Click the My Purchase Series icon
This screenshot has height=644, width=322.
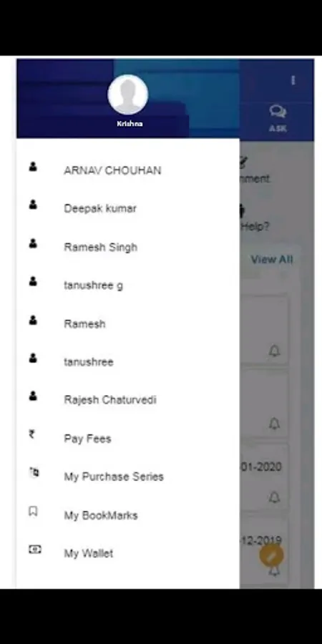(x=34, y=472)
